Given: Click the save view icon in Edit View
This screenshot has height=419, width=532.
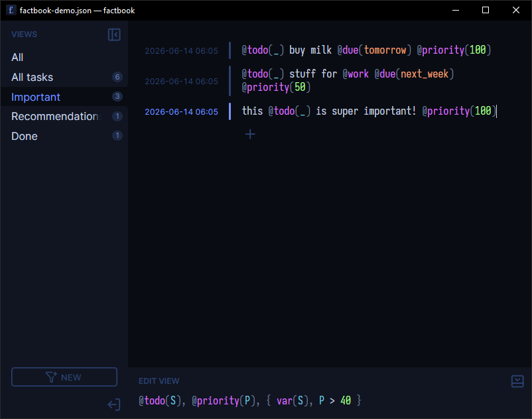Looking at the screenshot, I should pos(517,381).
